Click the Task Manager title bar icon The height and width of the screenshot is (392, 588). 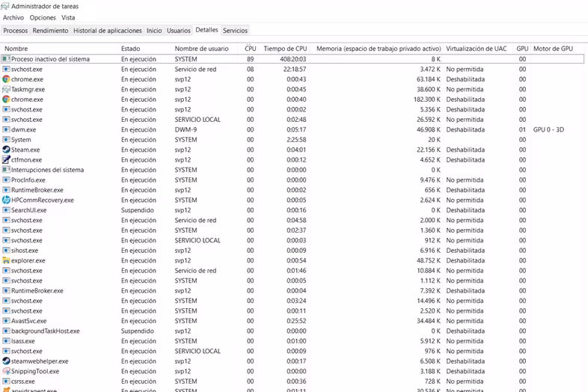(x=5, y=6)
